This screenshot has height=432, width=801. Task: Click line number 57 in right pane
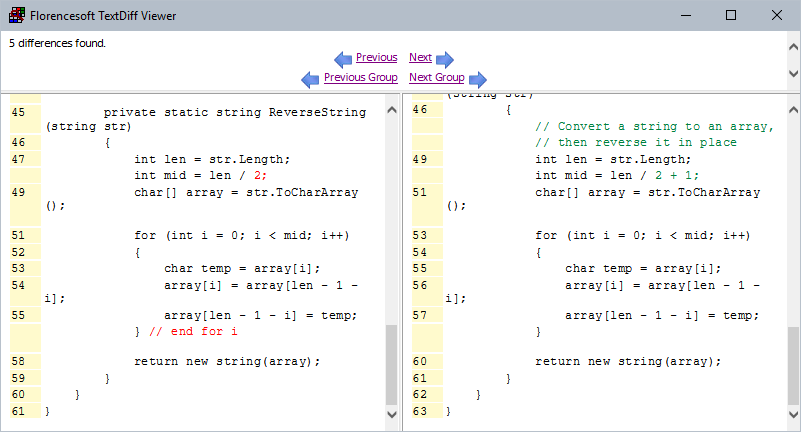[x=419, y=315]
